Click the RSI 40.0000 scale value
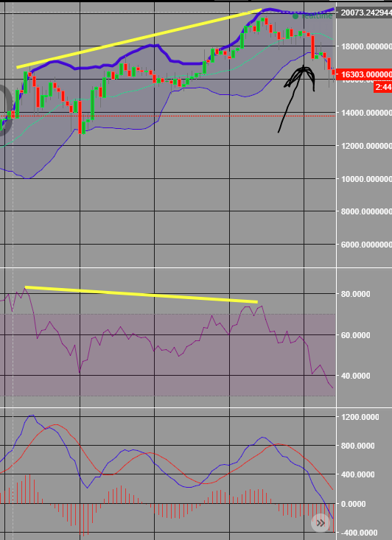Viewport: 392px width, 540px height. click(355, 376)
